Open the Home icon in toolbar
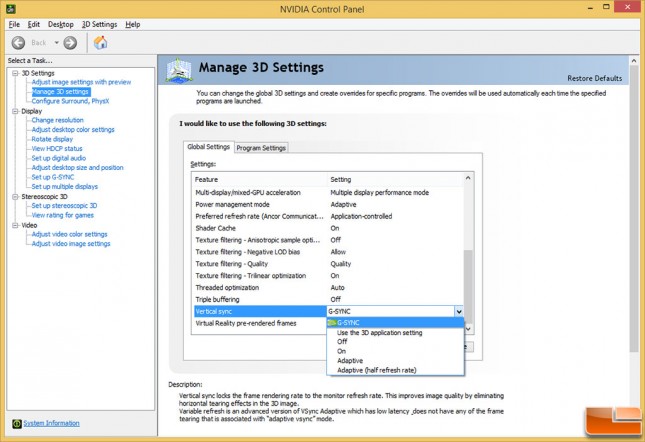645x442 pixels. [x=100, y=42]
